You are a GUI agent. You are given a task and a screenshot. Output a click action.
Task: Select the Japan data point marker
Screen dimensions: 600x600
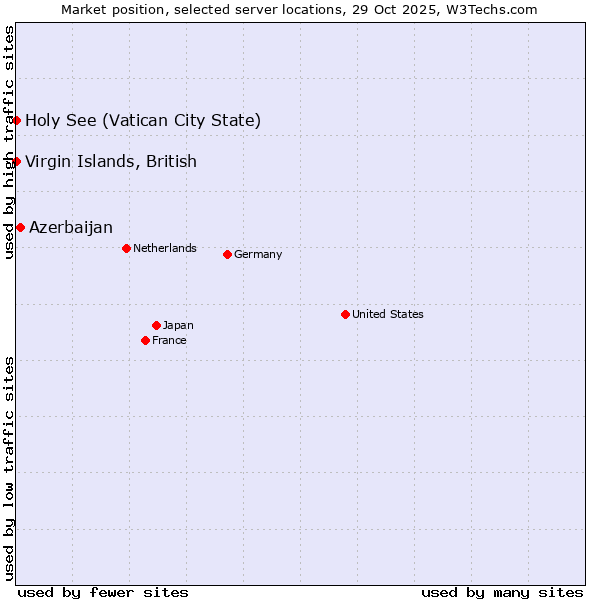pyautogui.click(x=156, y=325)
